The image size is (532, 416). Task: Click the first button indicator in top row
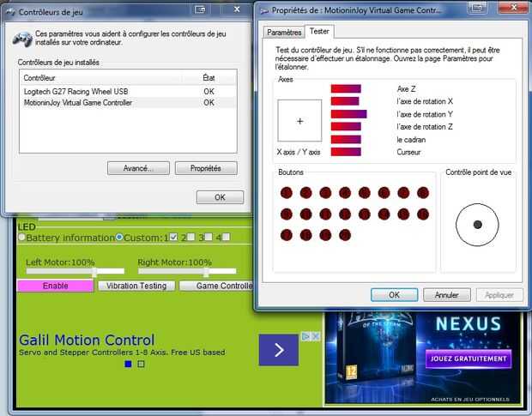tap(287, 193)
